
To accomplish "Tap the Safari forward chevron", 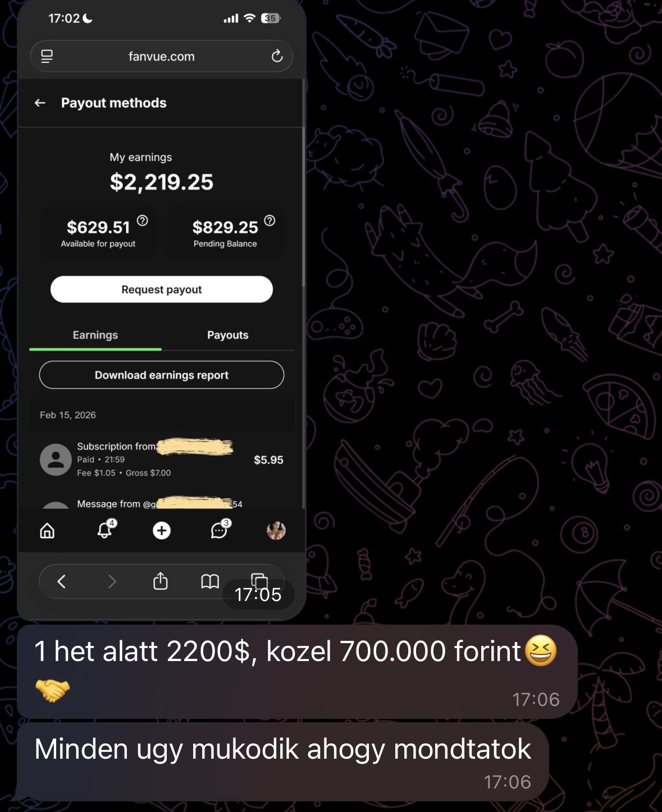I will 112,581.
